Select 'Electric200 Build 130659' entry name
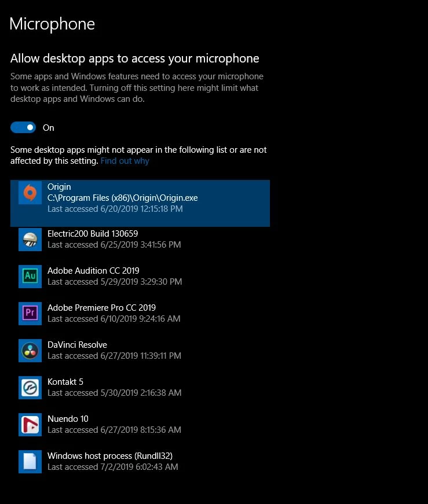This screenshot has height=504, width=428. tap(93, 233)
